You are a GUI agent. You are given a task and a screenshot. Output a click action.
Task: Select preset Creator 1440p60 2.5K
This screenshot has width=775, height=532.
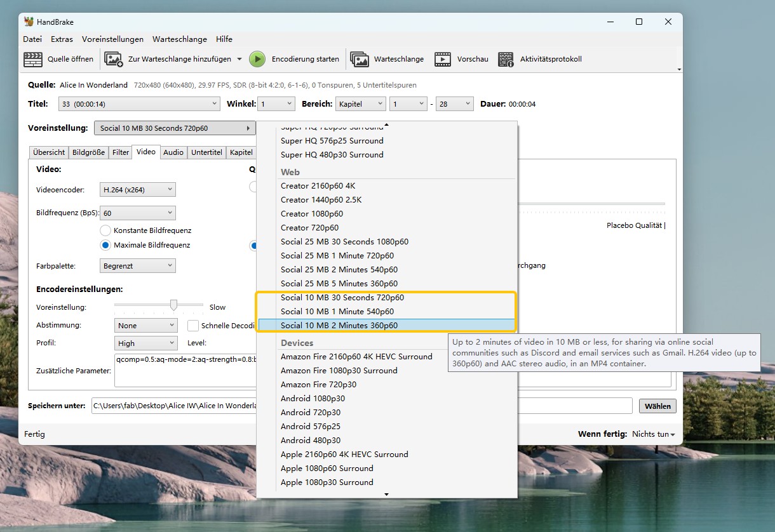point(321,200)
